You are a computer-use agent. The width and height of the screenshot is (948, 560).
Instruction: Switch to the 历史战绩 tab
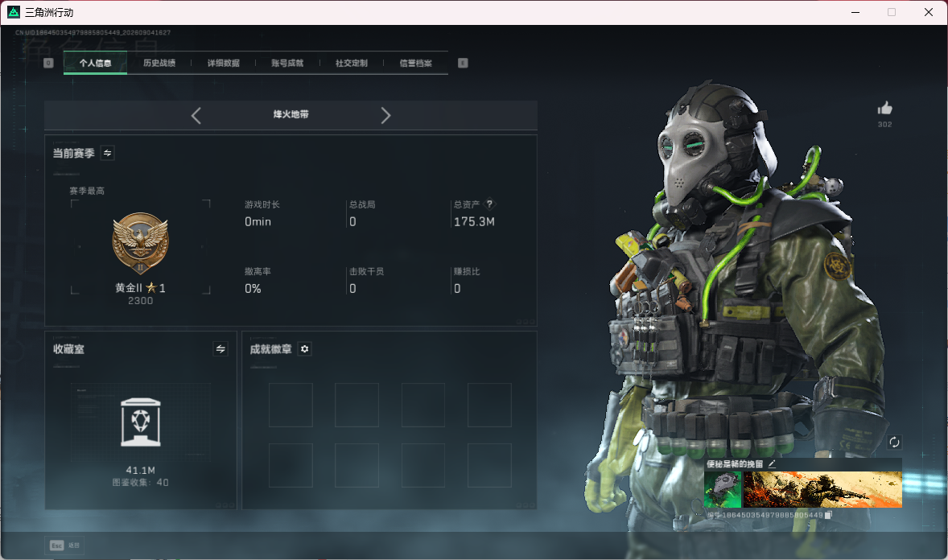[x=159, y=63]
